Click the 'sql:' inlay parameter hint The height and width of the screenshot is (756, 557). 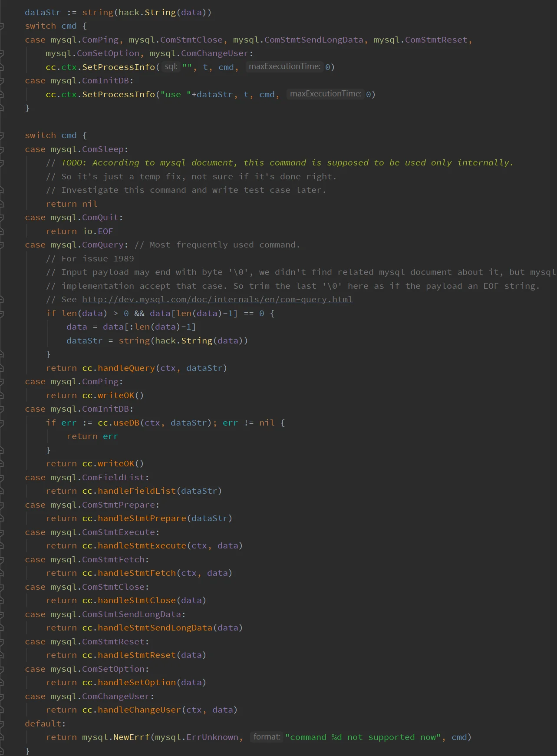171,67
